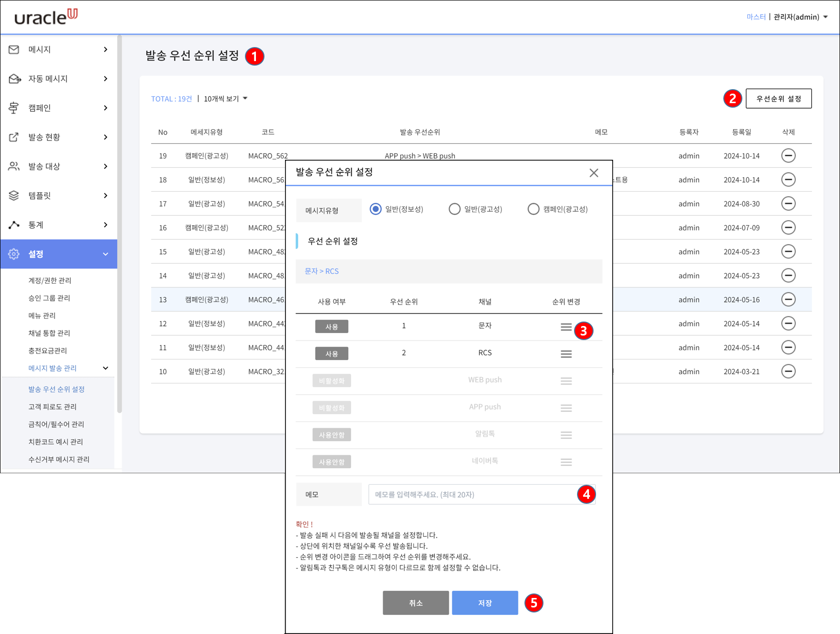Open 금칙어/필수어 관리 menu item
The height and width of the screenshot is (634, 840).
click(x=56, y=424)
